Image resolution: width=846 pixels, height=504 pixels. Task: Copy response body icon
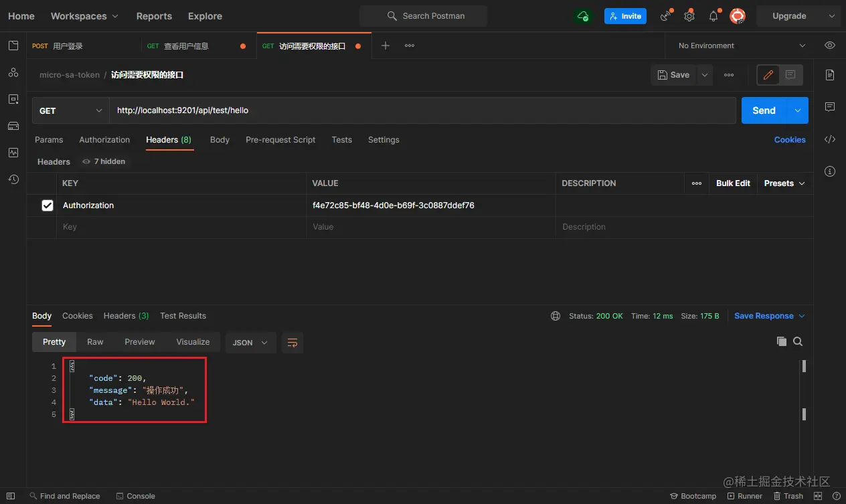coord(781,341)
